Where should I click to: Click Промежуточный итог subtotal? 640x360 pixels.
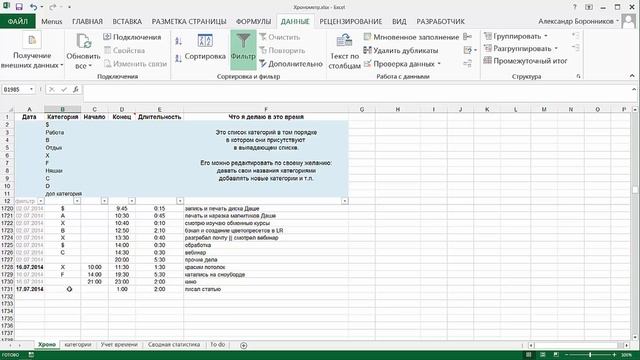pyautogui.click(x=526, y=61)
